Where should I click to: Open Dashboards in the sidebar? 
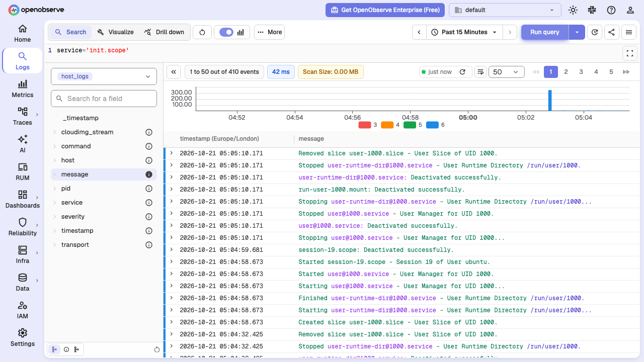(23, 200)
